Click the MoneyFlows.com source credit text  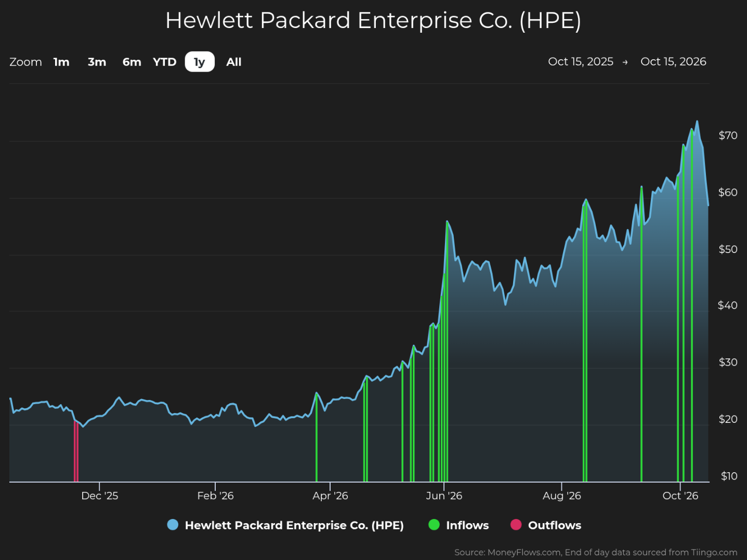(596, 552)
